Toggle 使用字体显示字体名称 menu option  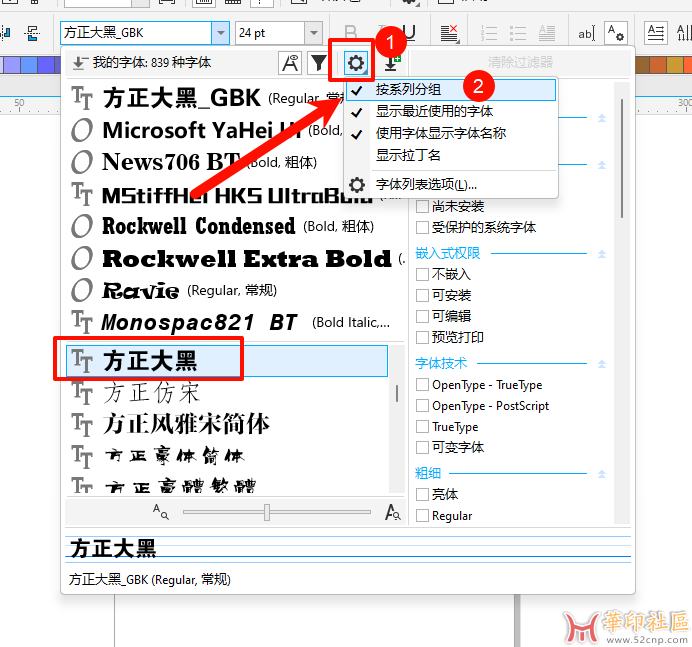point(451,133)
